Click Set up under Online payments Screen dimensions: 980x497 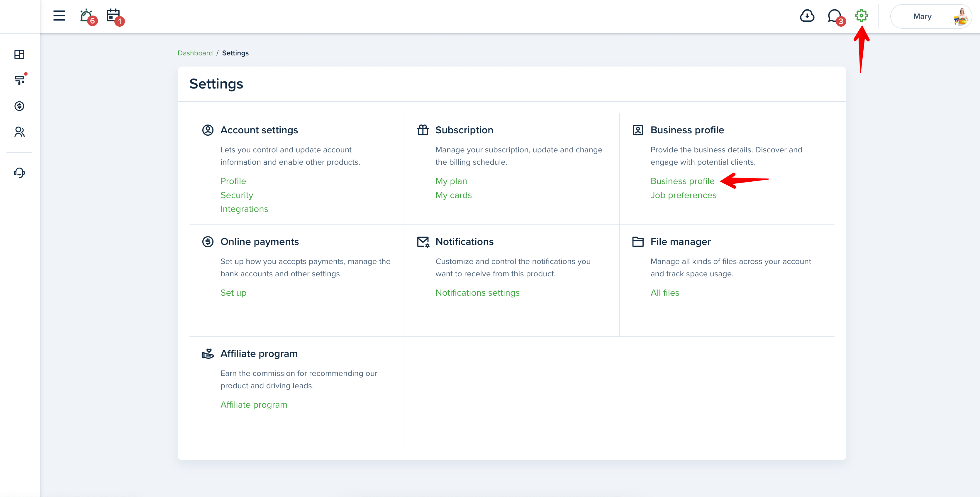coord(233,293)
